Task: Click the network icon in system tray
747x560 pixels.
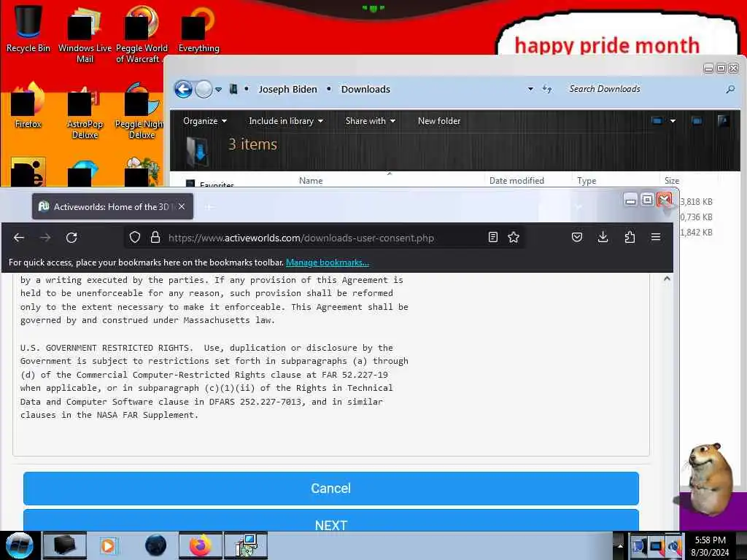Action: 656,546
